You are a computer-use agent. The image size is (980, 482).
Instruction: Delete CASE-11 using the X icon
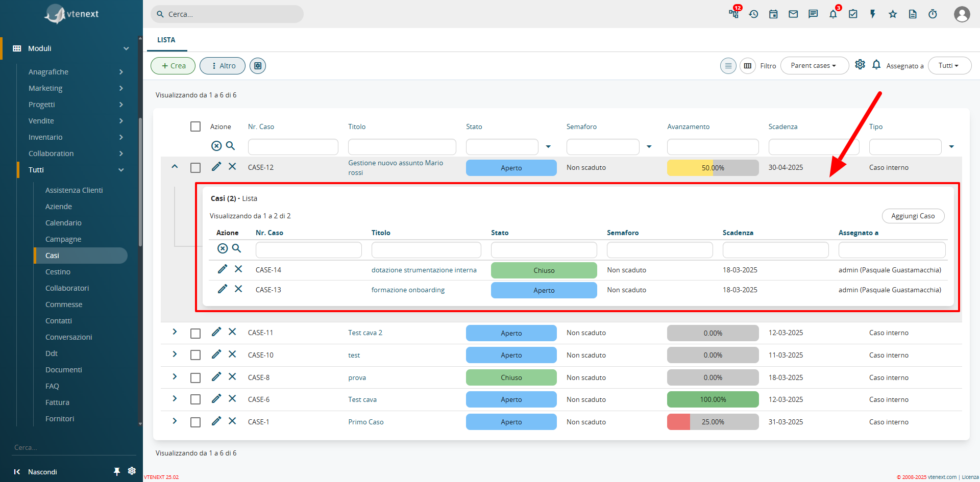232,332
